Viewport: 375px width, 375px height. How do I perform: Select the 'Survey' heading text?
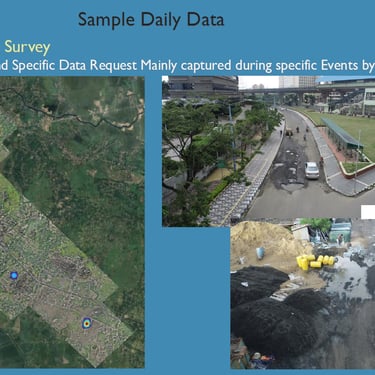(x=27, y=47)
